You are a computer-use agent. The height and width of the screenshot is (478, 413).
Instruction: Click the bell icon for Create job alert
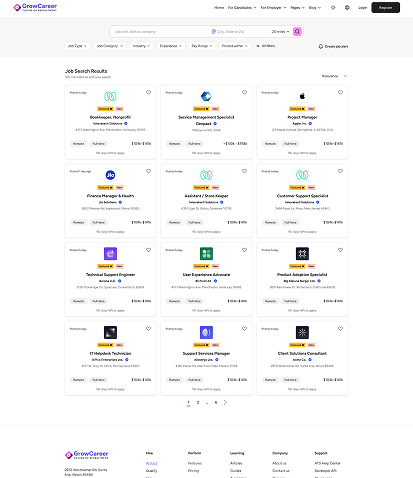coord(321,46)
